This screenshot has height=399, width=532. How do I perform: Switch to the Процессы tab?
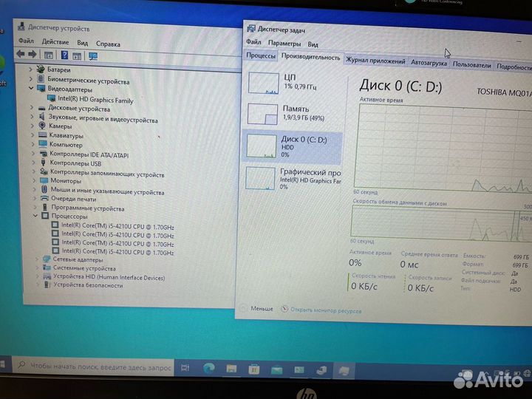click(x=261, y=55)
